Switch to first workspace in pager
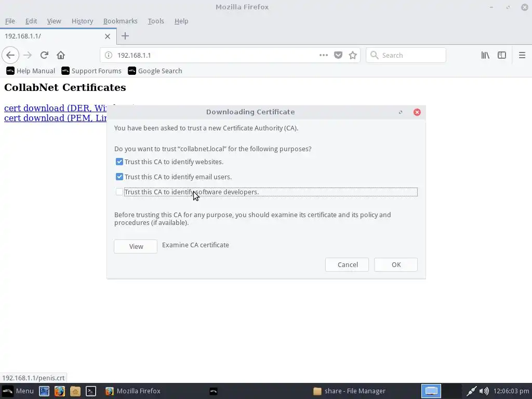The image size is (532, 399). click(431, 391)
